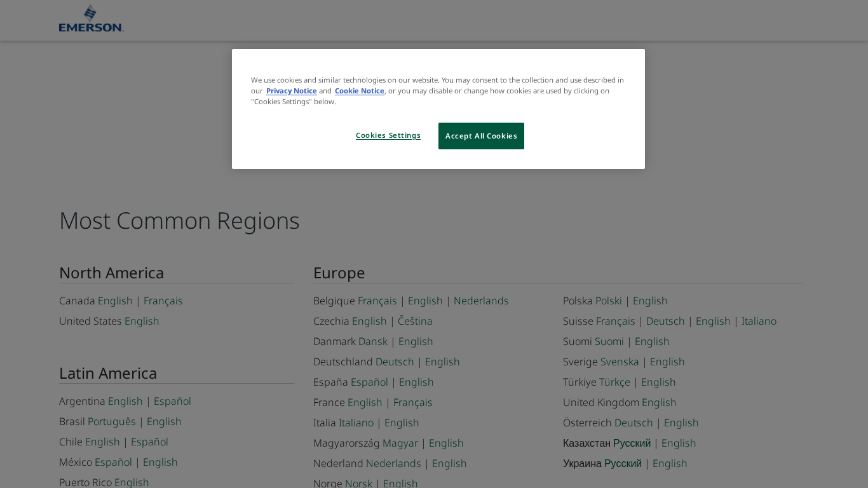Select Czechia English
This screenshot has width=868, height=488.
[369, 321]
